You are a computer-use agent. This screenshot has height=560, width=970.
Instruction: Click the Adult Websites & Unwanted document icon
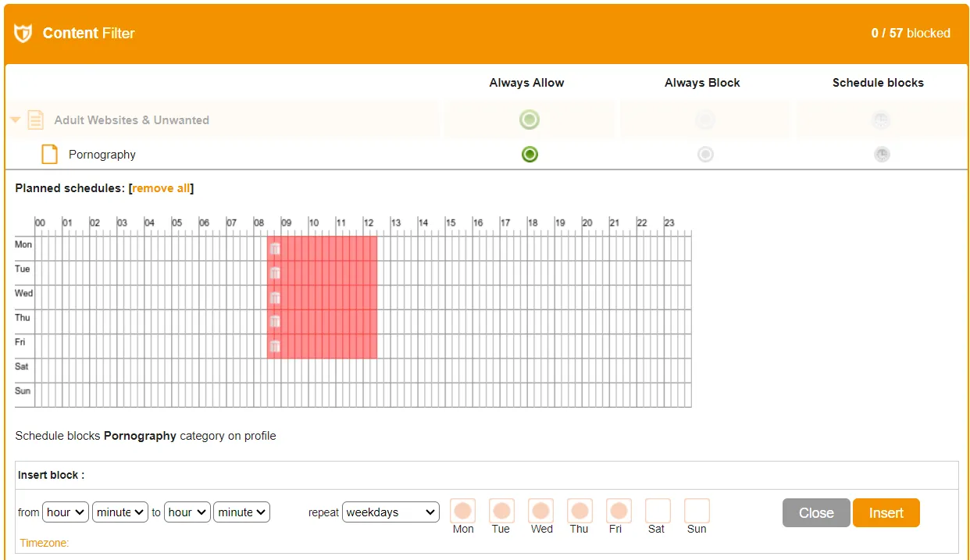tap(35, 119)
